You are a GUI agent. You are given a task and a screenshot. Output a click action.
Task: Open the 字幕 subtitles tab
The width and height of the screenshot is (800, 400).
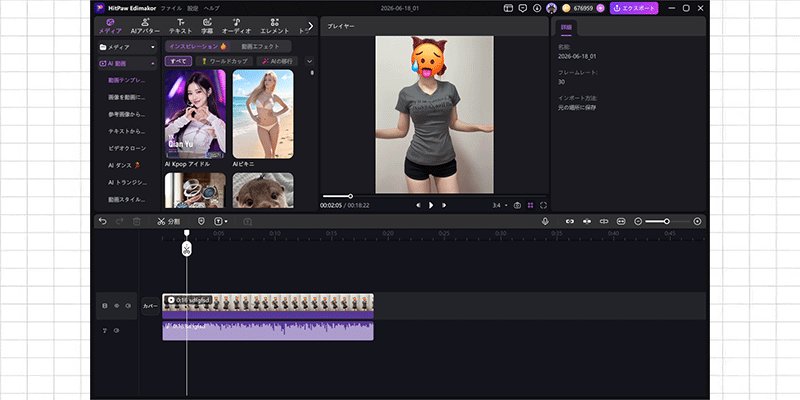tap(207, 26)
